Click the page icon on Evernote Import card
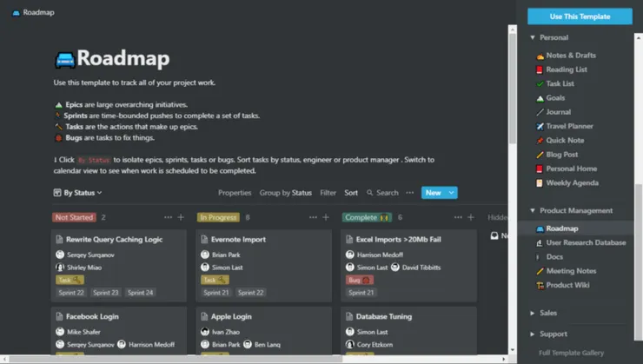The height and width of the screenshot is (364, 643). 204,240
